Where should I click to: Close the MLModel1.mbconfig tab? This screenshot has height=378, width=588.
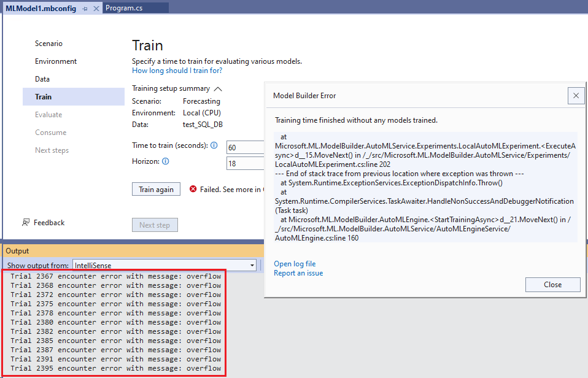point(96,8)
